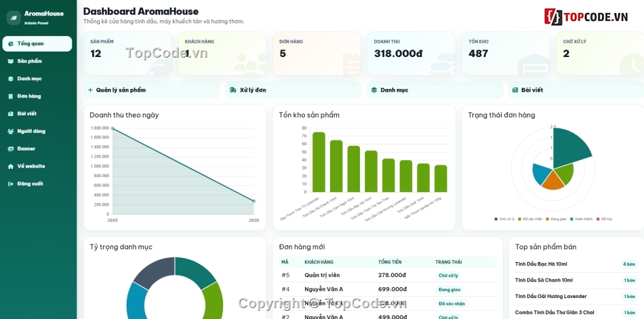The height and width of the screenshot is (319, 644).
Task: Click the Tinh Dầu Bạc Hà 10ml bar
Action: coord(371,172)
